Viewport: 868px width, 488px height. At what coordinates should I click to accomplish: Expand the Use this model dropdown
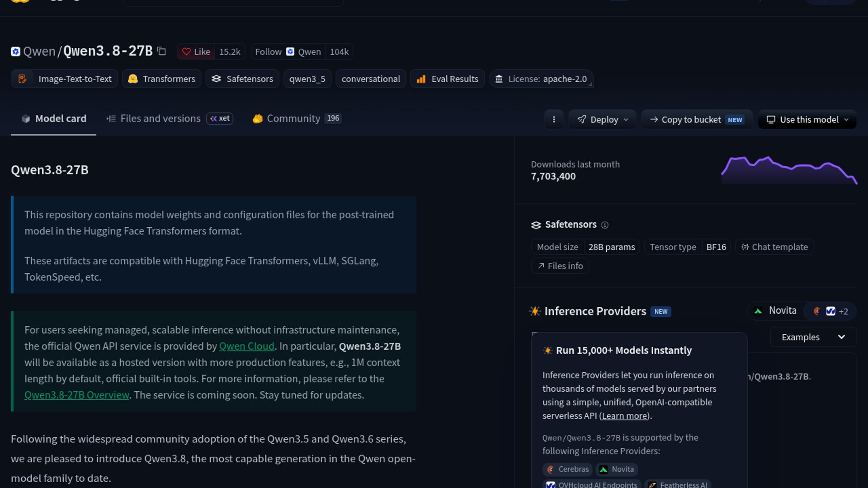[x=807, y=119]
